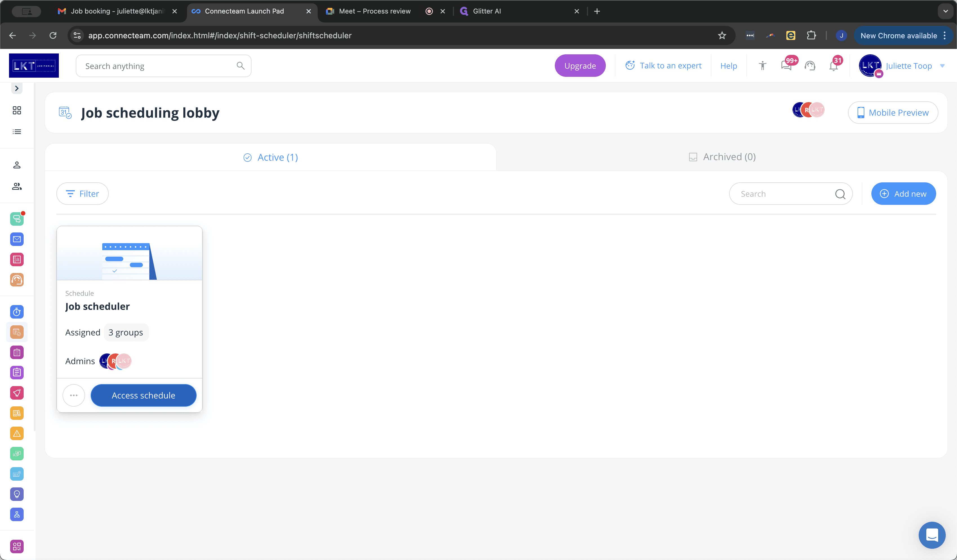Click the yellow e extension icon
This screenshot has height=560, width=957.
coord(791,35)
